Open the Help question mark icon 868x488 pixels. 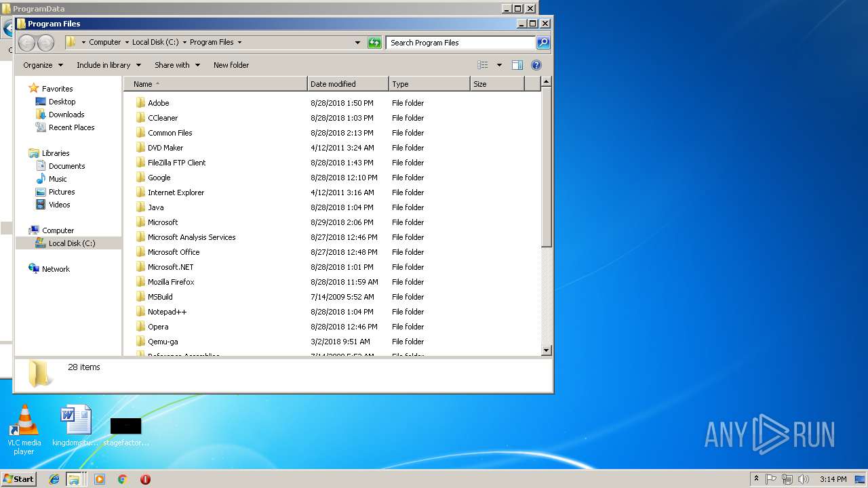[x=536, y=65]
